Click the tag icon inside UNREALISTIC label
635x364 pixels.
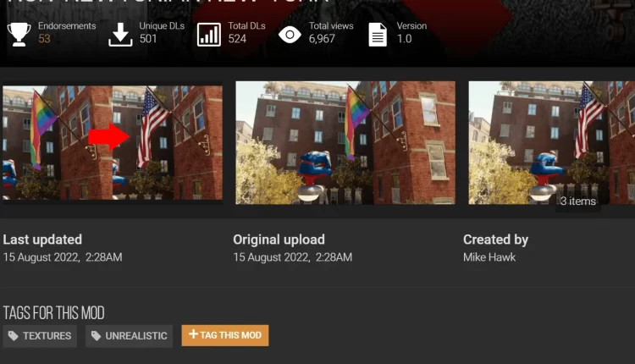[x=96, y=336]
